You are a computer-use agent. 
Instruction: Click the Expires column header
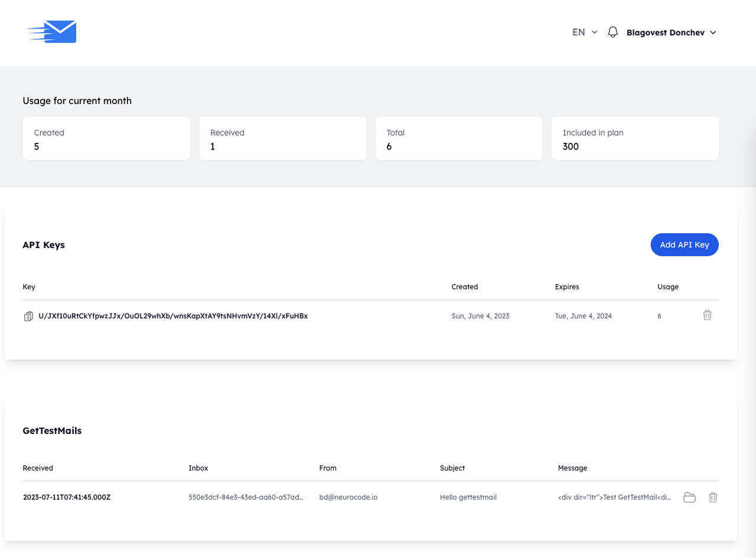[x=567, y=287]
